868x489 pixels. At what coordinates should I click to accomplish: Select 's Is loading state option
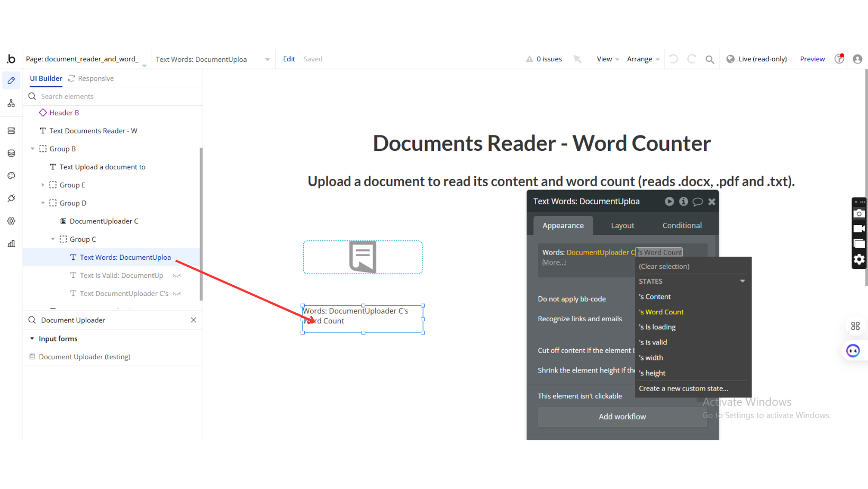click(657, 327)
